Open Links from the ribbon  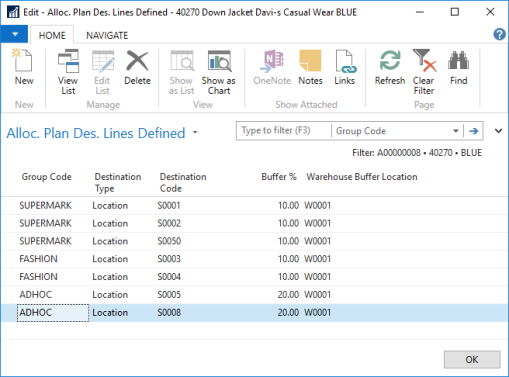(345, 68)
